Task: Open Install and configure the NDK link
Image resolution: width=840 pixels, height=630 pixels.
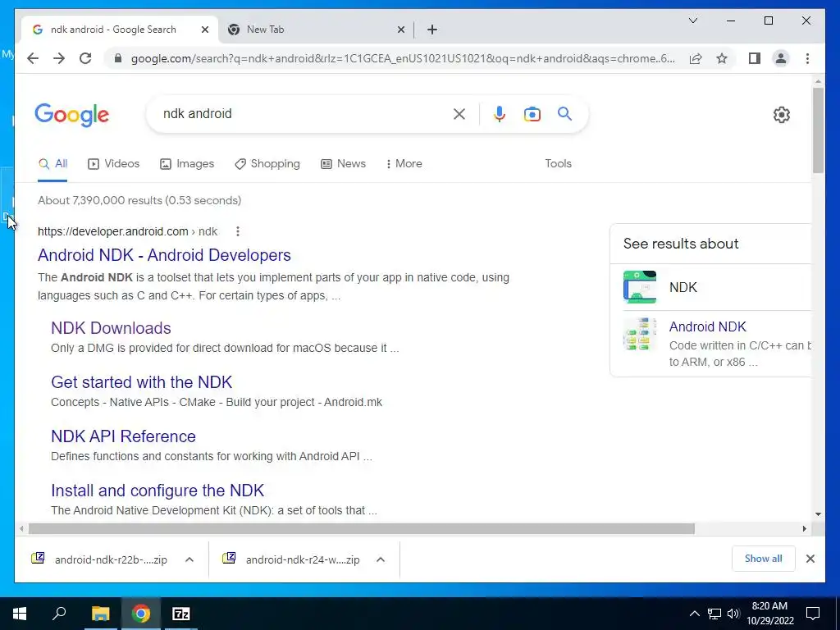Action: click(157, 491)
